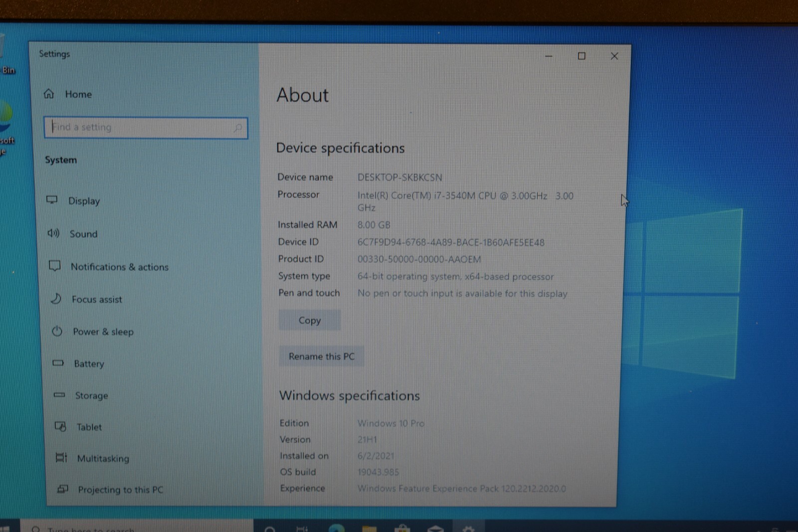The image size is (798, 532).
Task: Click the System section label
Action: coord(61,160)
